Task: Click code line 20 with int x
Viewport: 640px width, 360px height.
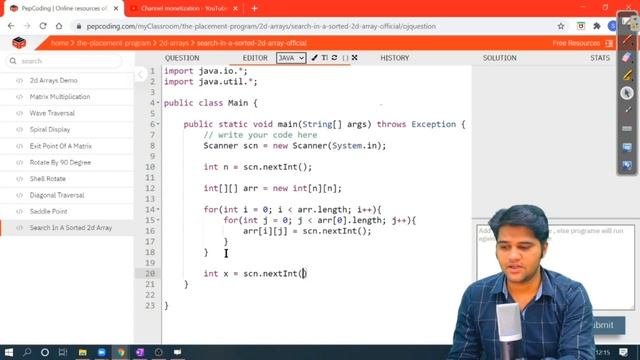Action: tap(255, 273)
